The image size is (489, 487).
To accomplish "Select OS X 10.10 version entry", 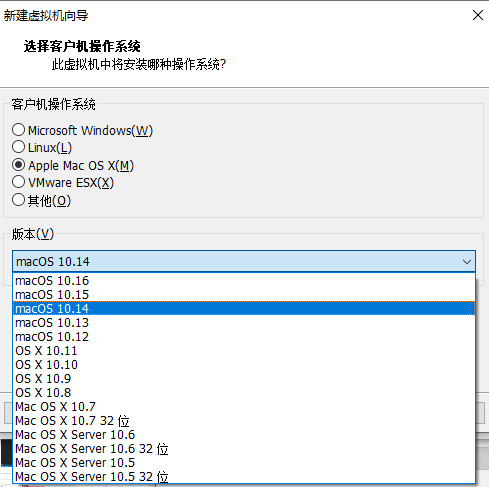I will 244,365.
